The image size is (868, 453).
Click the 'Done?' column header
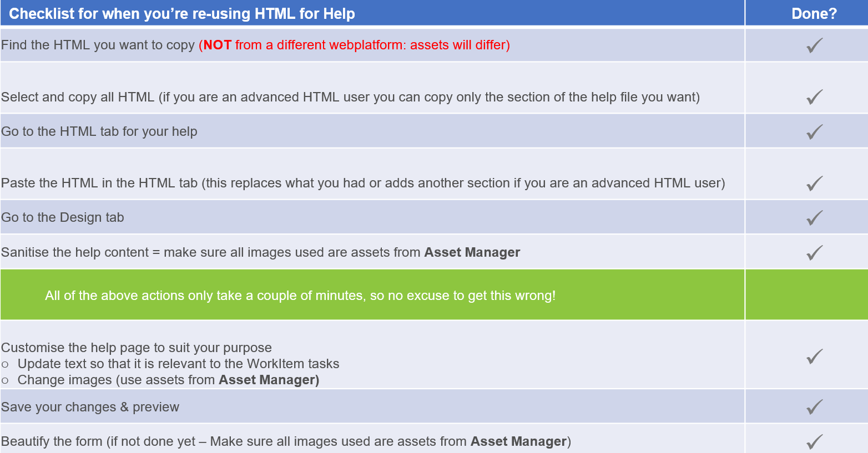click(814, 13)
